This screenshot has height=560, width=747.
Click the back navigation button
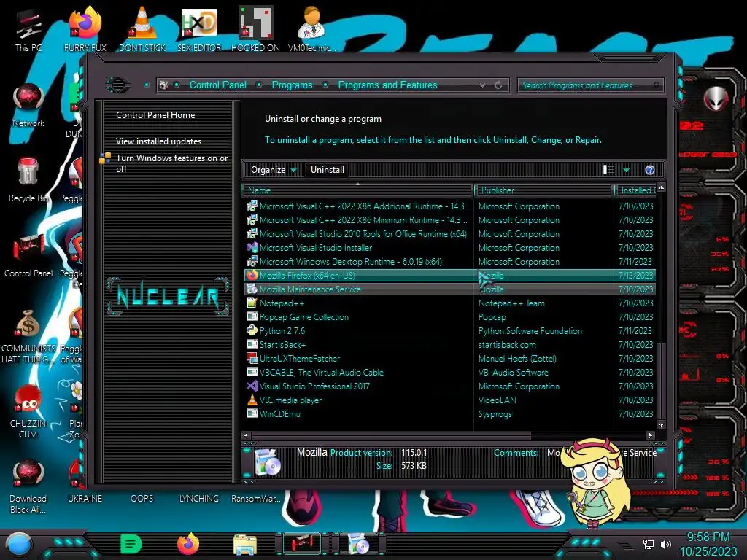pos(117,85)
